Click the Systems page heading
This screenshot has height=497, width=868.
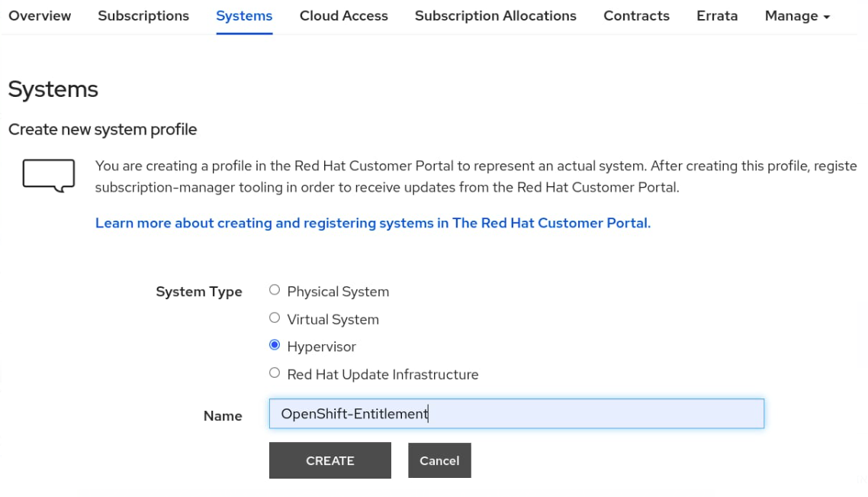pos(53,89)
